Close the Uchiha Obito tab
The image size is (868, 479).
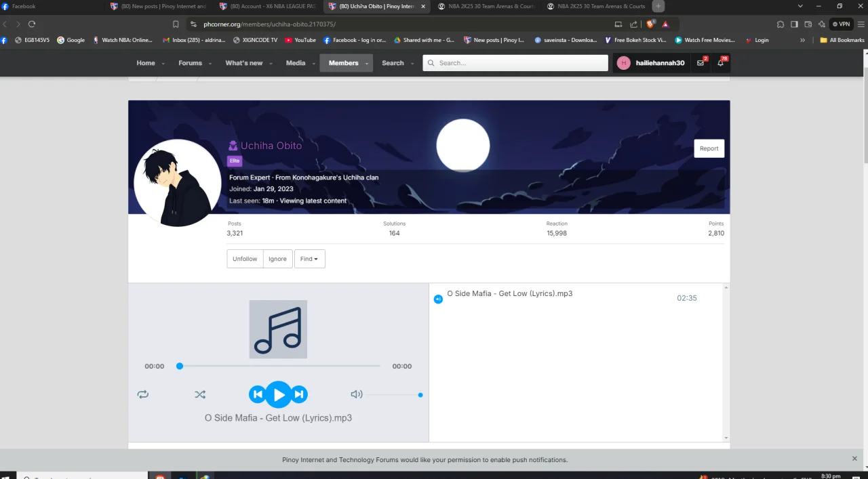tap(424, 6)
